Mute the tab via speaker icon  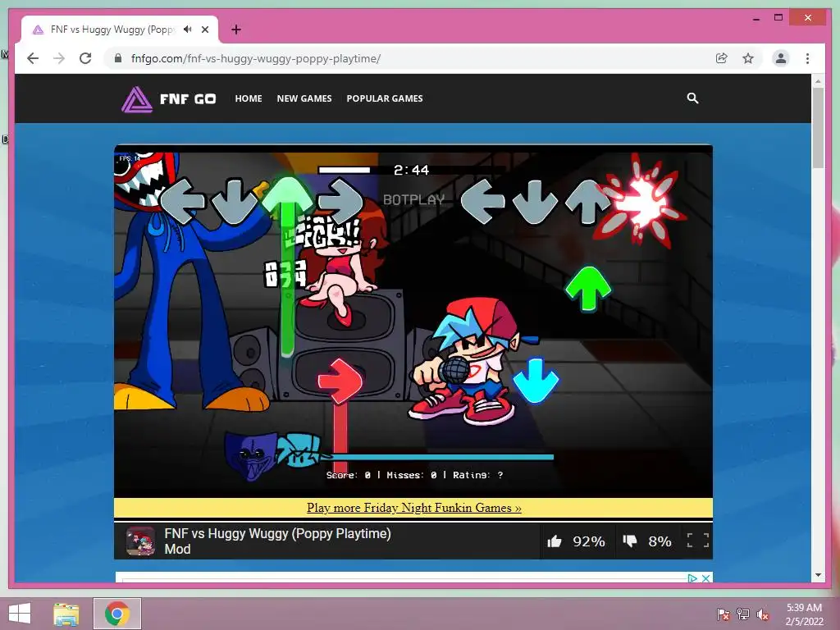pos(187,30)
